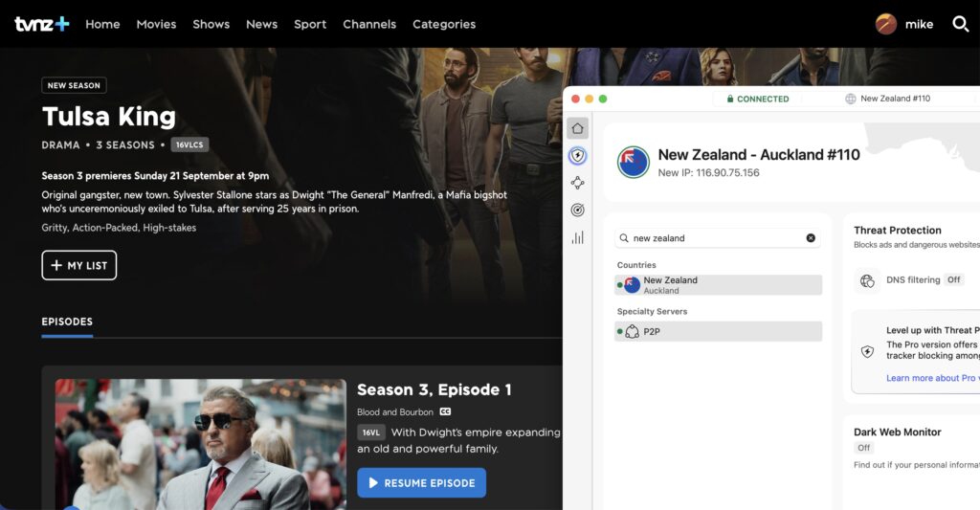The height and width of the screenshot is (510, 980).
Task: Click the DRAMA genre label
Action: pos(60,145)
